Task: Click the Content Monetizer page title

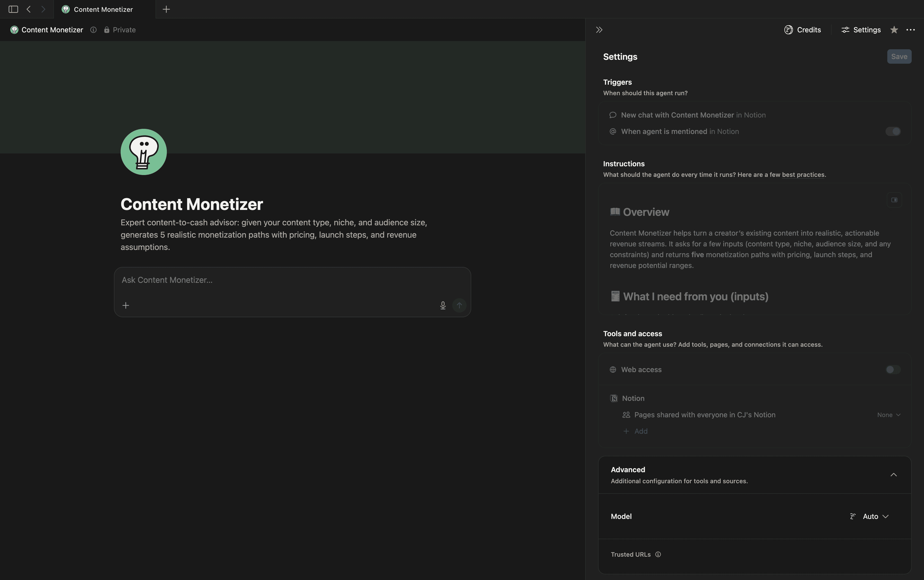Action: pos(192,204)
